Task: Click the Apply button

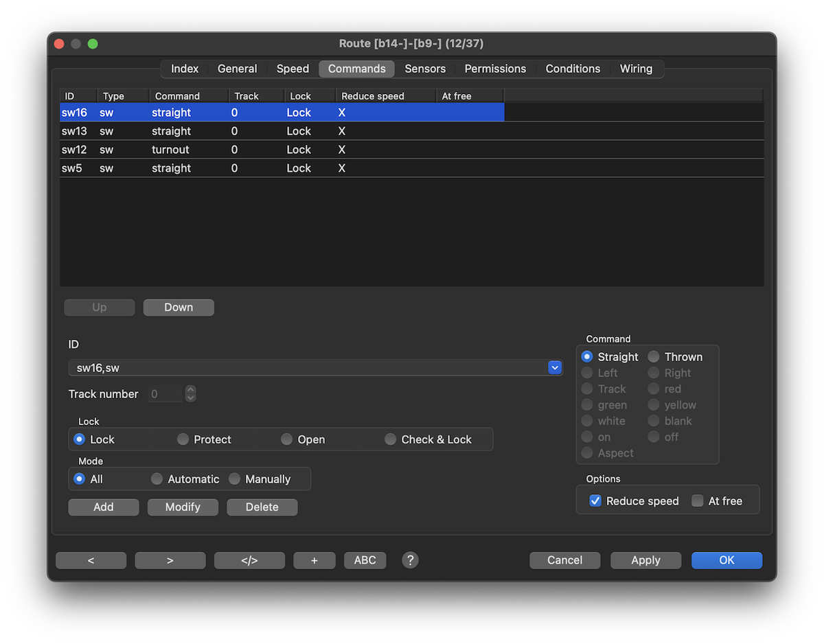Action: tap(645, 560)
